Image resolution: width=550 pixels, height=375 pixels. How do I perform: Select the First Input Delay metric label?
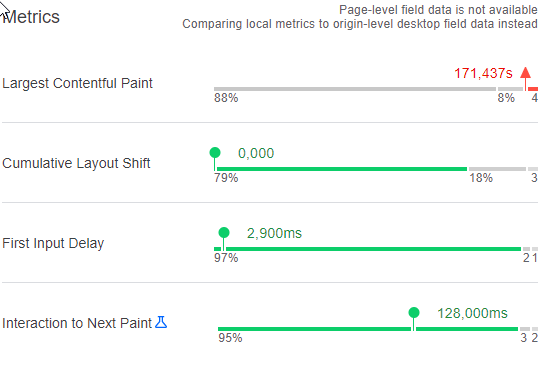point(53,243)
